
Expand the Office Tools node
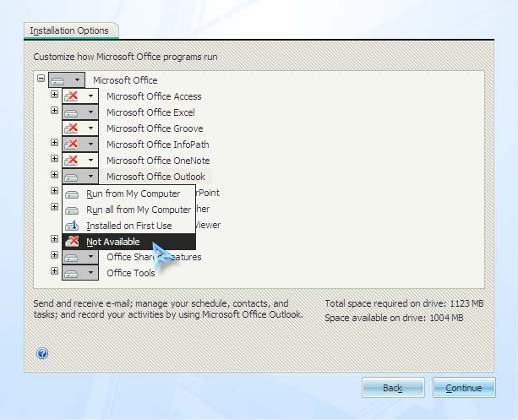click(x=55, y=271)
